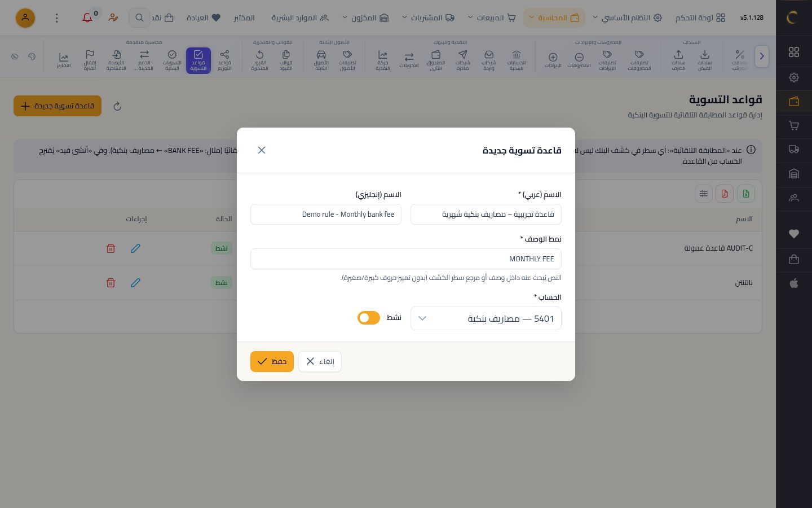Screen dimensions: 812x508
Task: Click the حفظ save button
Action: click(x=272, y=361)
